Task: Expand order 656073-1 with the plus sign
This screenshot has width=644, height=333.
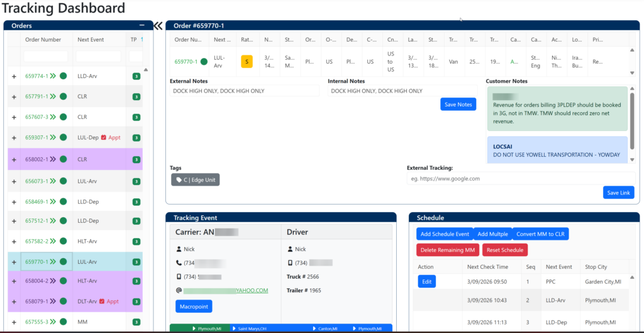Action: click(x=14, y=181)
